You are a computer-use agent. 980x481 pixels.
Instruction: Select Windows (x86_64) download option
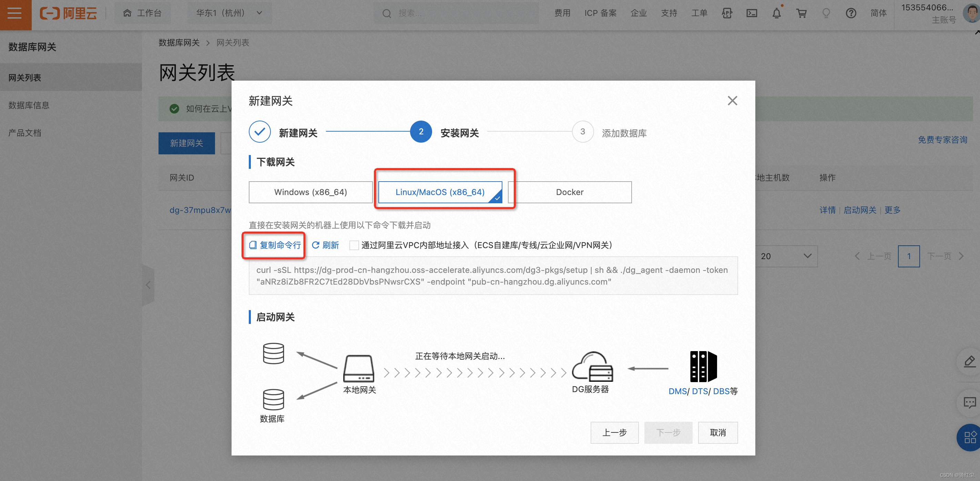[310, 192]
